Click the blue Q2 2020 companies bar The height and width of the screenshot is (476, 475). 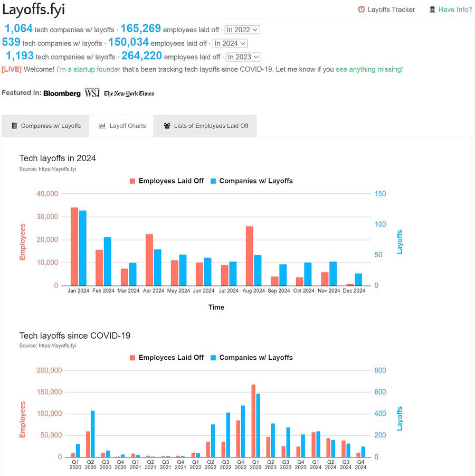coord(93,434)
